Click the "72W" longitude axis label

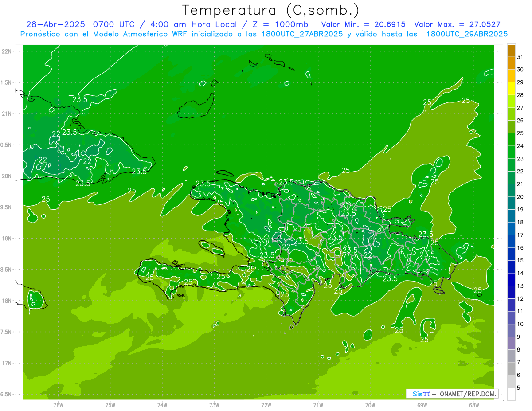(x=266, y=405)
